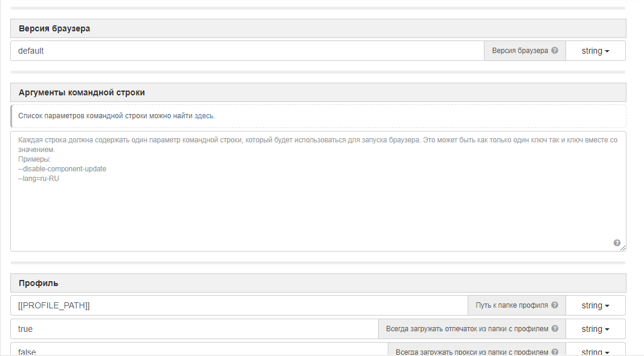Image resolution: width=644 pixels, height=356 pixels.
Task: Expand string dropdown in the proxy loading row
Action: click(595, 351)
